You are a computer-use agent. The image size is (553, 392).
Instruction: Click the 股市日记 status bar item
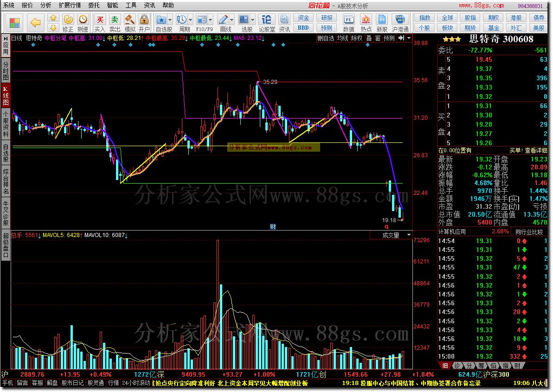pyautogui.click(x=73, y=383)
